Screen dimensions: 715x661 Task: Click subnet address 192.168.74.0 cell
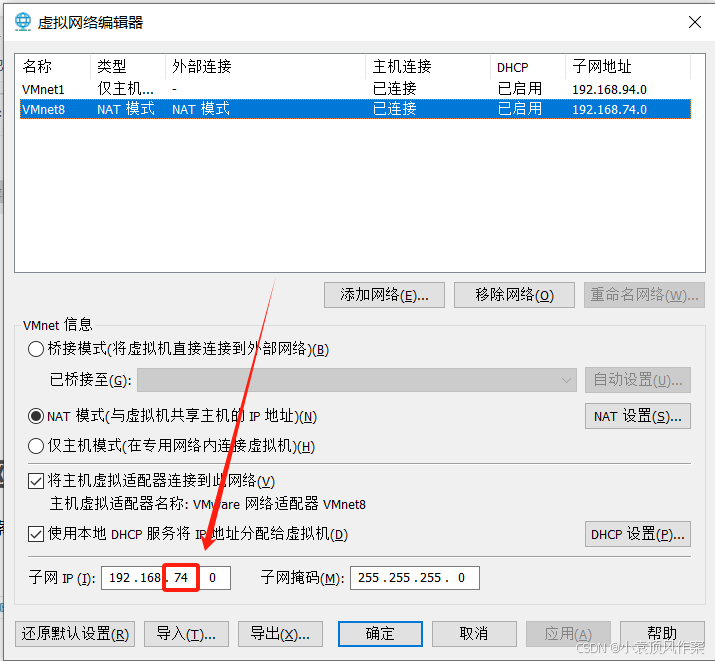(609, 109)
